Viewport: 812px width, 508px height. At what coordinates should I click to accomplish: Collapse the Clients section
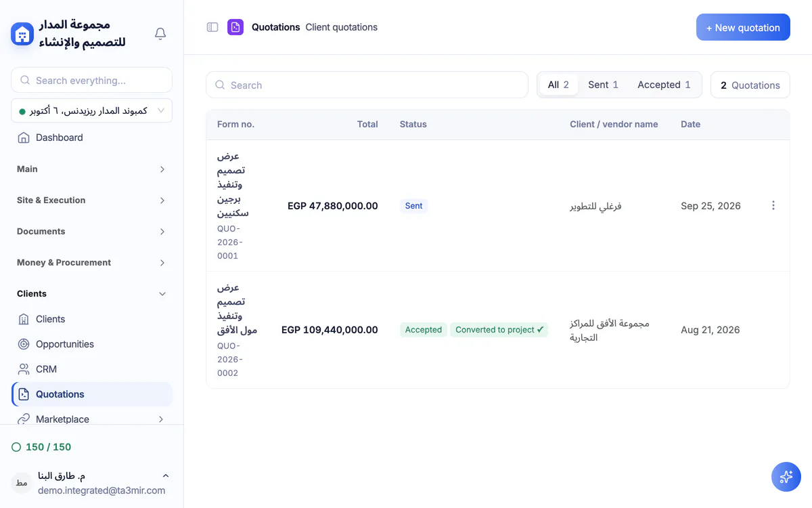[x=91, y=294]
